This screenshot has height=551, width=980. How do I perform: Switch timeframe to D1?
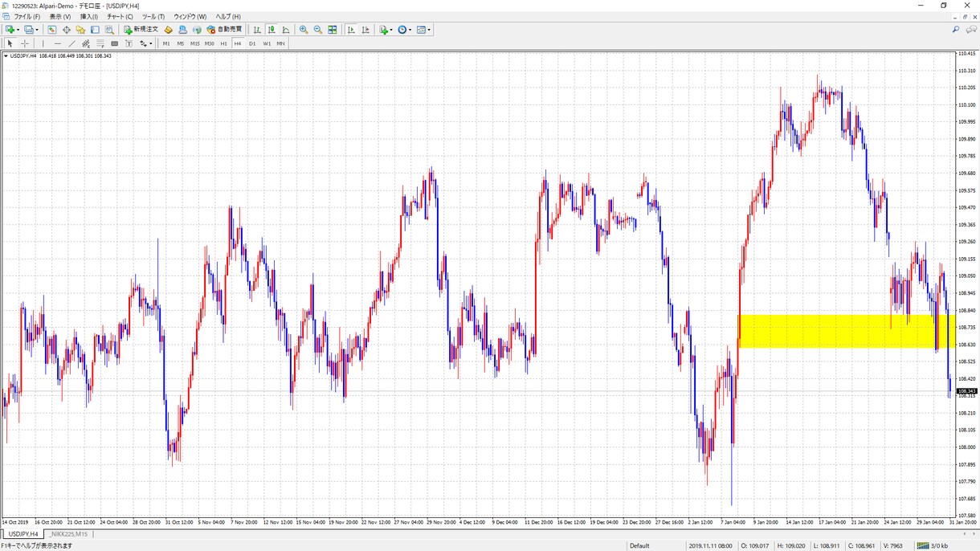252,43
